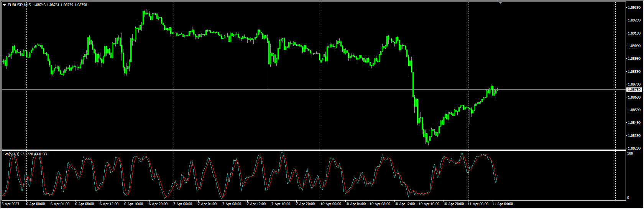Click the 10 Apr 16:00 time label

(429, 204)
